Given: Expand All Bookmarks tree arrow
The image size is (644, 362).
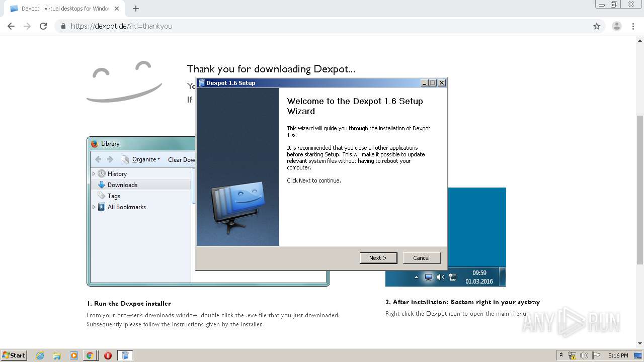Looking at the screenshot, I should pyautogui.click(x=94, y=207).
